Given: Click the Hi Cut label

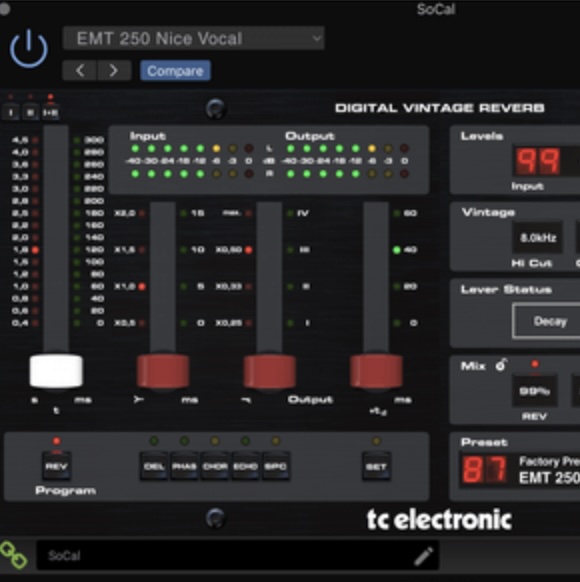Looking at the screenshot, I should [532, 263].
